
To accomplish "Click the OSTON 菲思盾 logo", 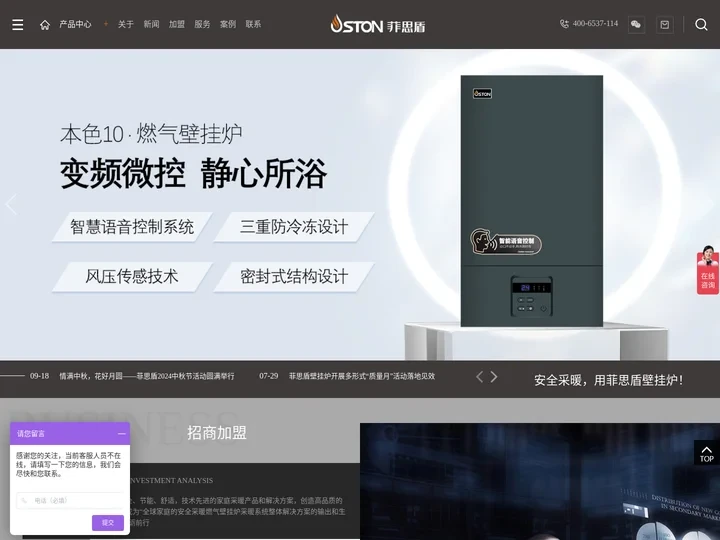I will tap(377, 24).
